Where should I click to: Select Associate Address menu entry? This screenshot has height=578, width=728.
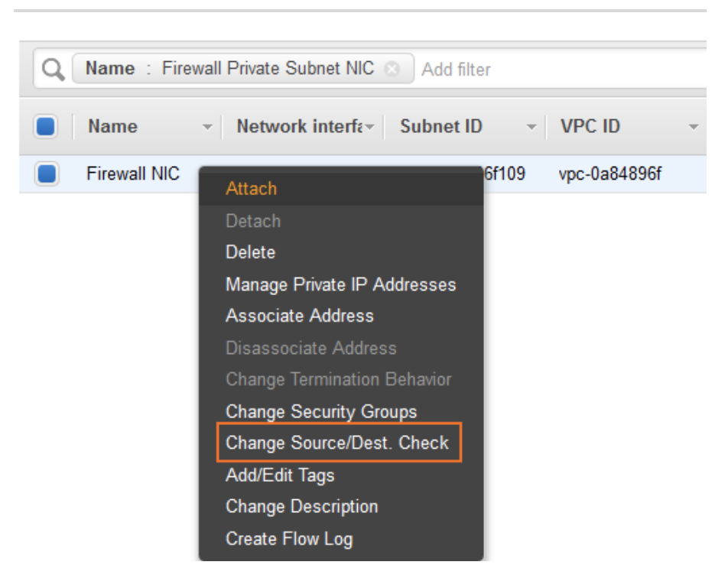(x=300, y=316)
